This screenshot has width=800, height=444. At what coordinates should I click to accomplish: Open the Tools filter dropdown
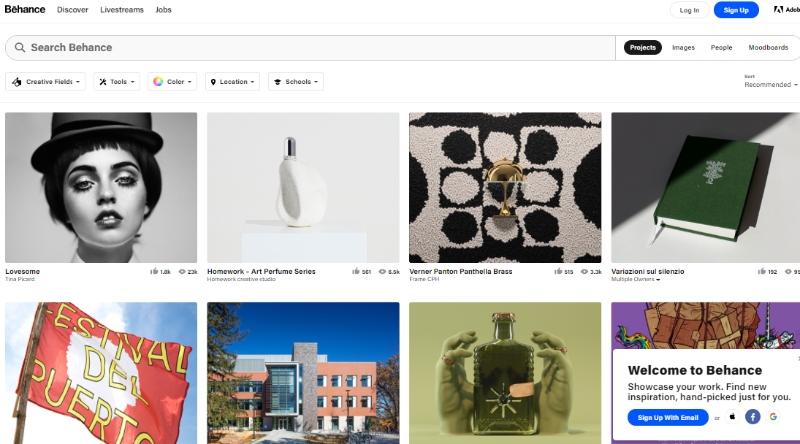(116, 82)
